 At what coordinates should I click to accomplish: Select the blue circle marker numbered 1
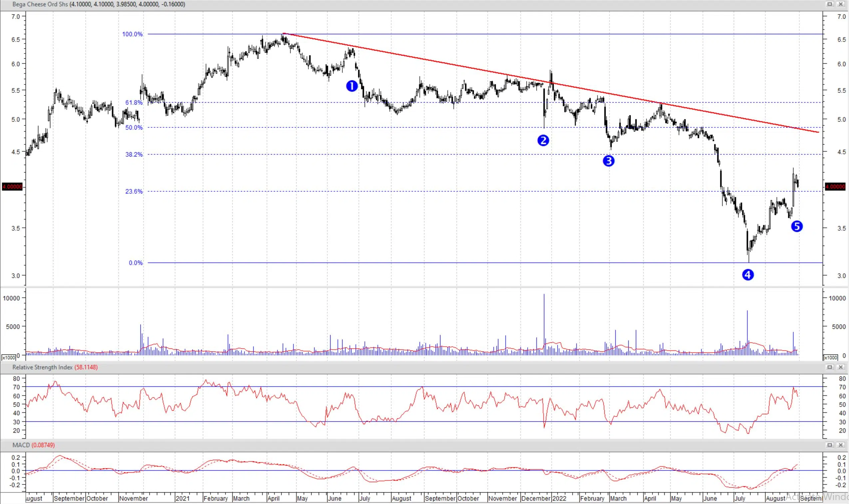tap(352, 86)
